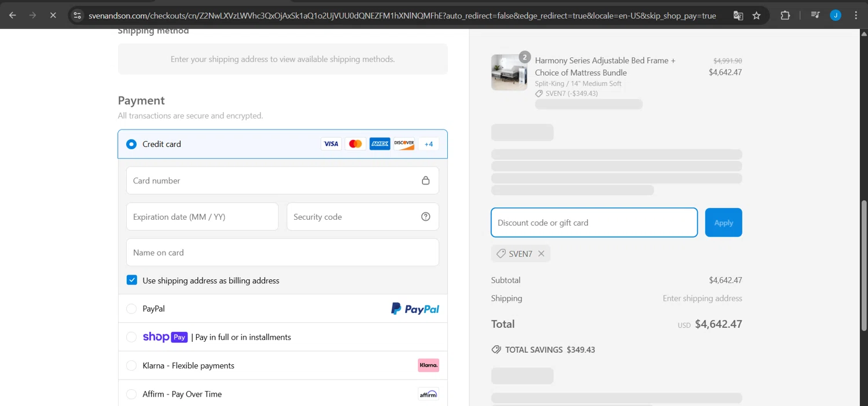This screenshot has width=868, height=406.
Task: Click the $4,991.90 crossed-out price
Action: pos(727,60)
